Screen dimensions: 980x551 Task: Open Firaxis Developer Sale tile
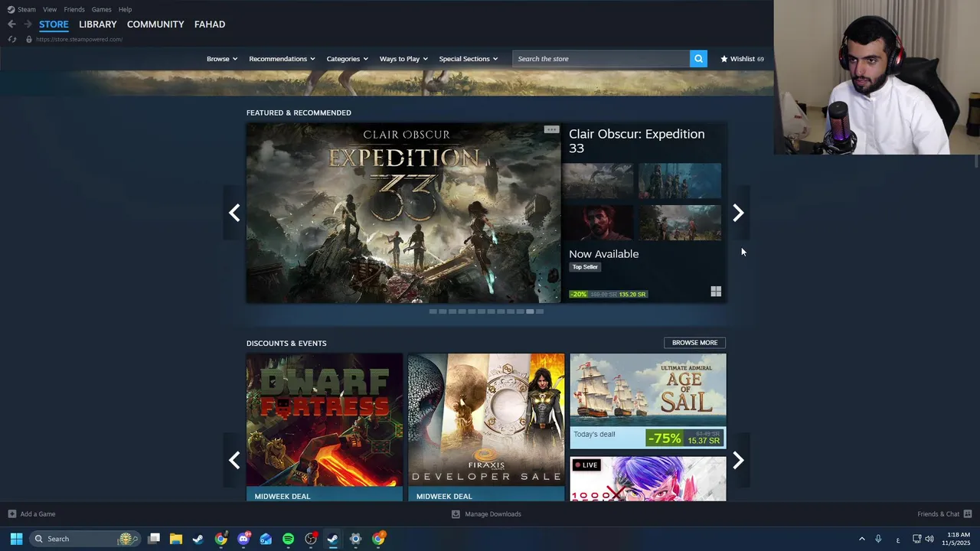(486, 427)
